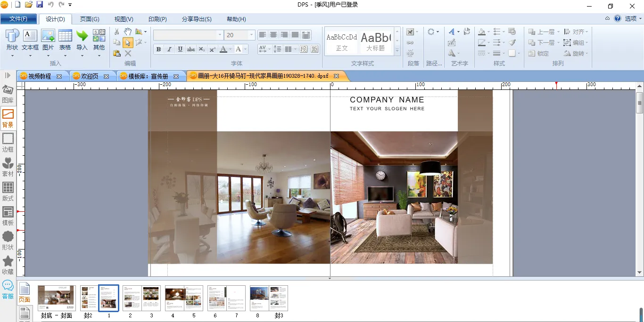
Task: Click the 文件(F) file button
Action: point(18,19)
